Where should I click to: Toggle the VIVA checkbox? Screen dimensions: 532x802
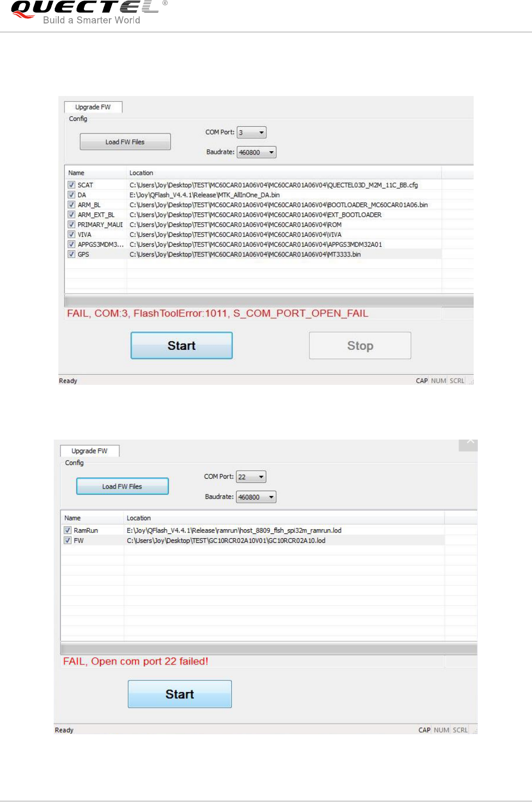point(71,234)
